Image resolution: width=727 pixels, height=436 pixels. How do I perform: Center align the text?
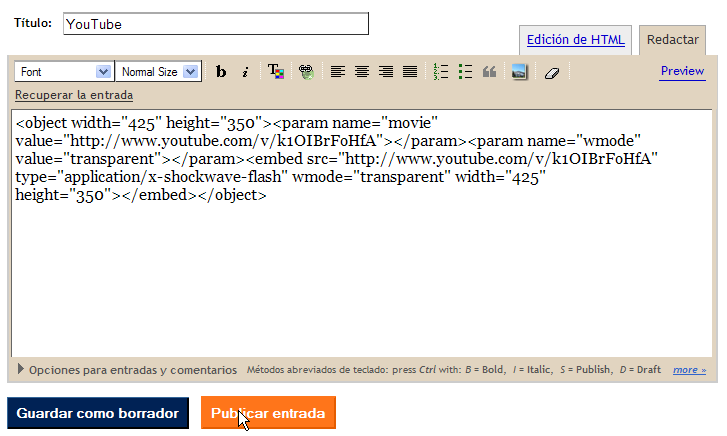(362, 72)
